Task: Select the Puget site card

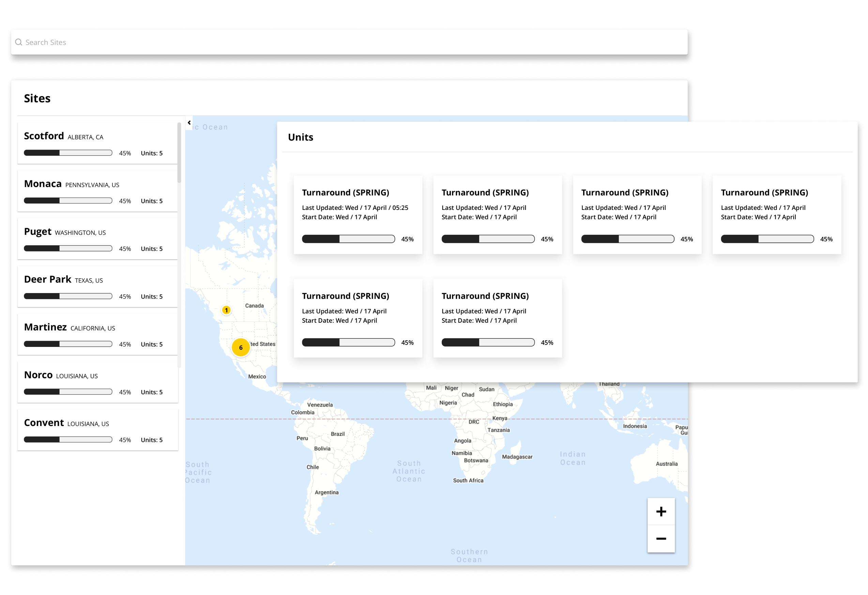Action: [97, 239]
